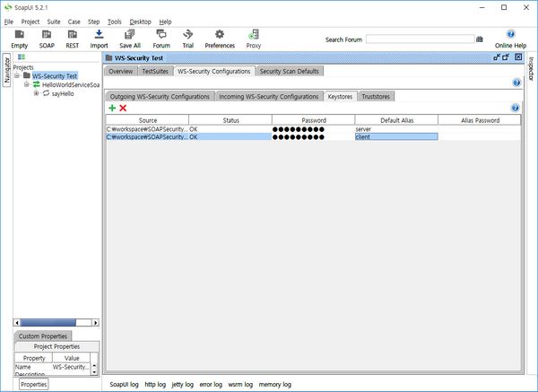Open the Tools menu
This screenshot has width=538, height=392.
click(x=114, y=21)
